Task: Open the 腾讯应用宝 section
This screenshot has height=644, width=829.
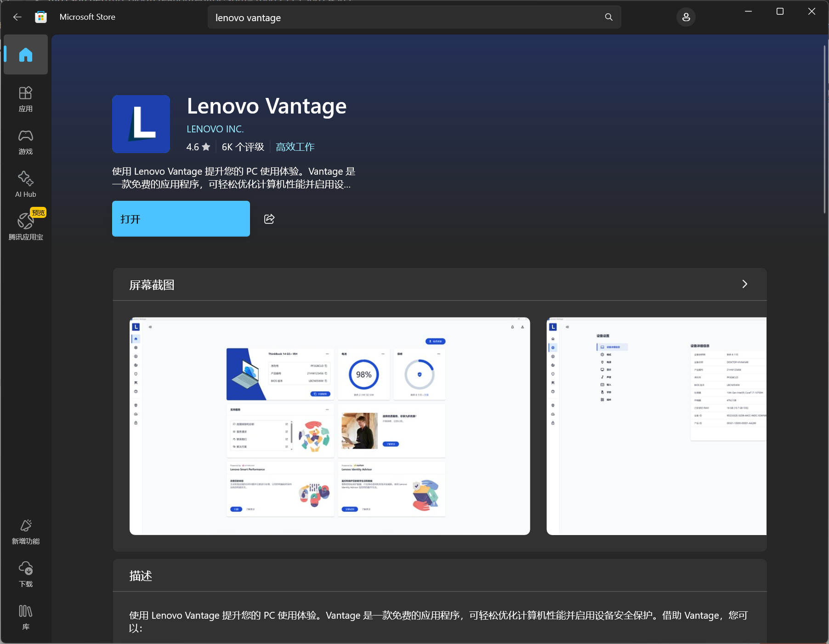Action: click(26, 228)
